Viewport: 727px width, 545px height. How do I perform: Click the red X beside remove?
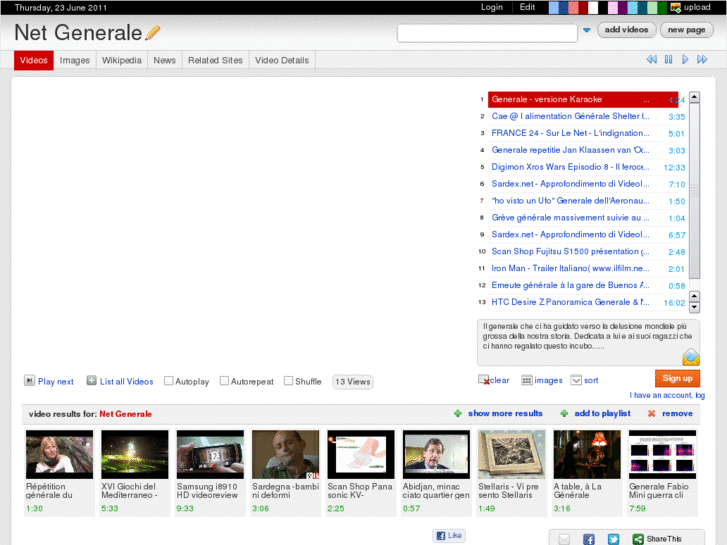tap(651, 413)
